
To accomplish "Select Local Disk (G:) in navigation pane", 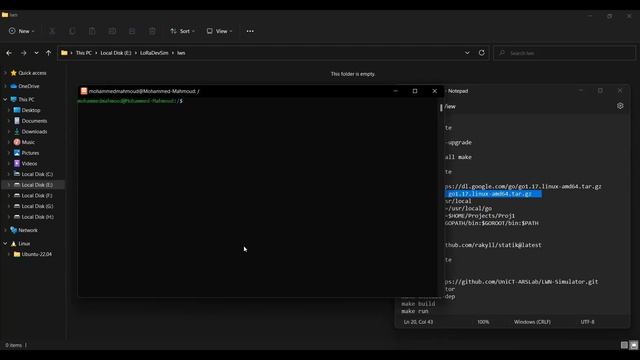I will [x=37, y=206].
